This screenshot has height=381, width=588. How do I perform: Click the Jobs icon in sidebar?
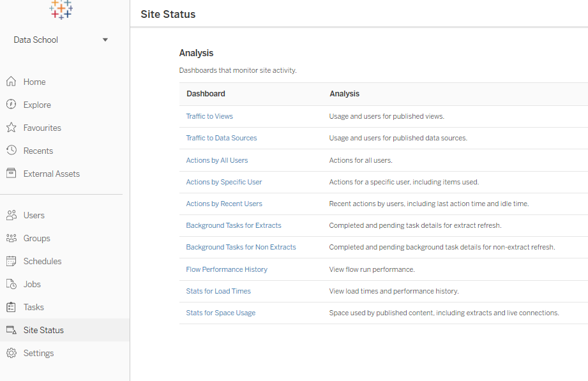pos(11,284)
